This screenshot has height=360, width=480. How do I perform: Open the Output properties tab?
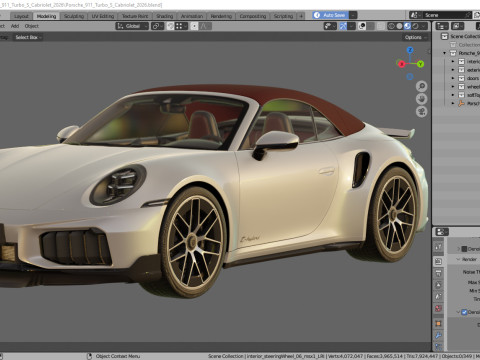(438, 274)
